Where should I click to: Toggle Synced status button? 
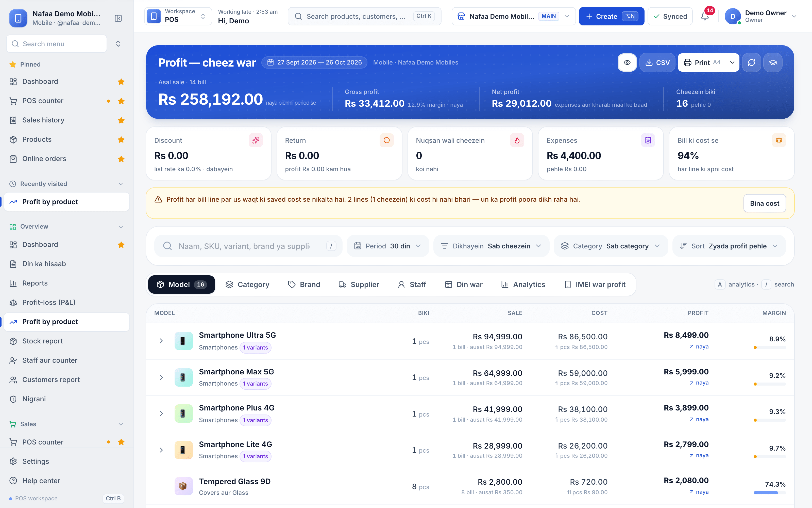pyautogui.click(x=670, y=16)
